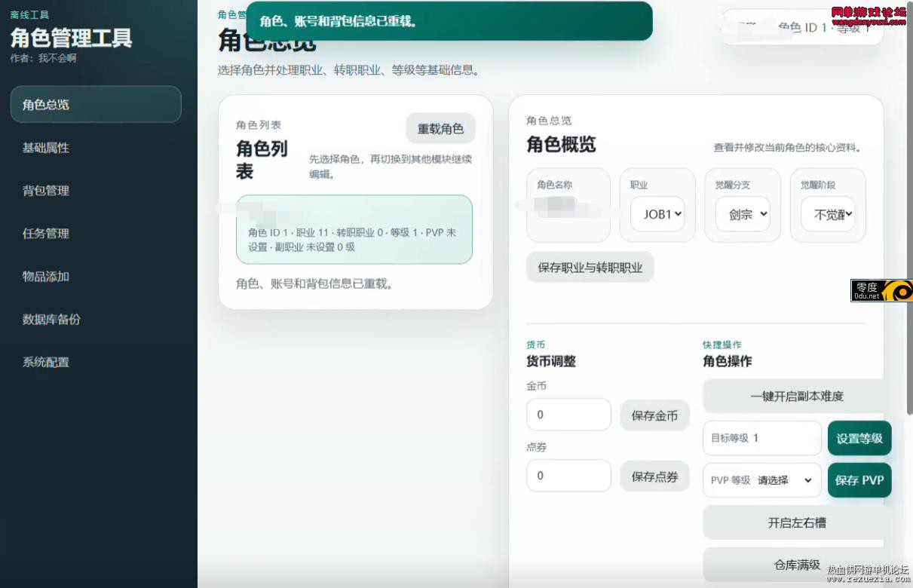Viewport: 913px width, 588px height.
Task: Click the 作者：我不会啊 author text
Action: point(44,58)
